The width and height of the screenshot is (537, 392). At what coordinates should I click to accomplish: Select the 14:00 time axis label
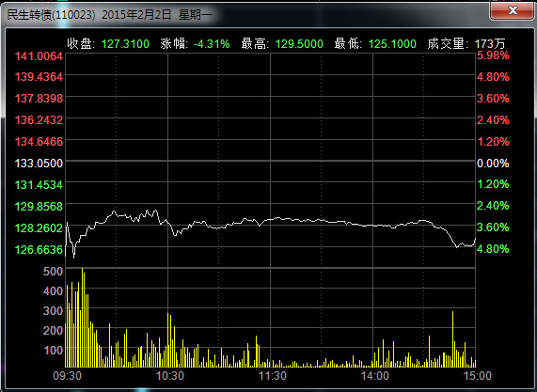pyautogui.click(x=374, y=376)
